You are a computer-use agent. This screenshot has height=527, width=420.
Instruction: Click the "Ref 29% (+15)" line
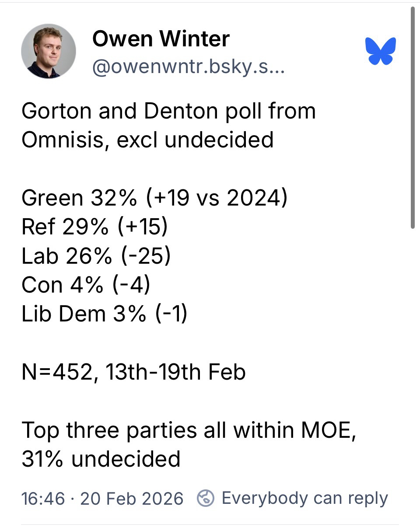click(x=95, y=227)
